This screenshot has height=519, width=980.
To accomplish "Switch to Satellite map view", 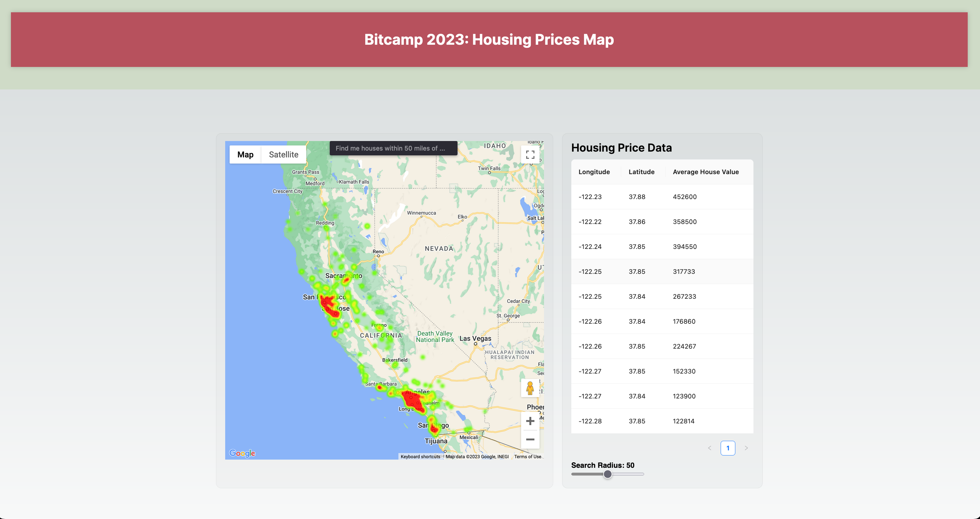I will 283,154.
